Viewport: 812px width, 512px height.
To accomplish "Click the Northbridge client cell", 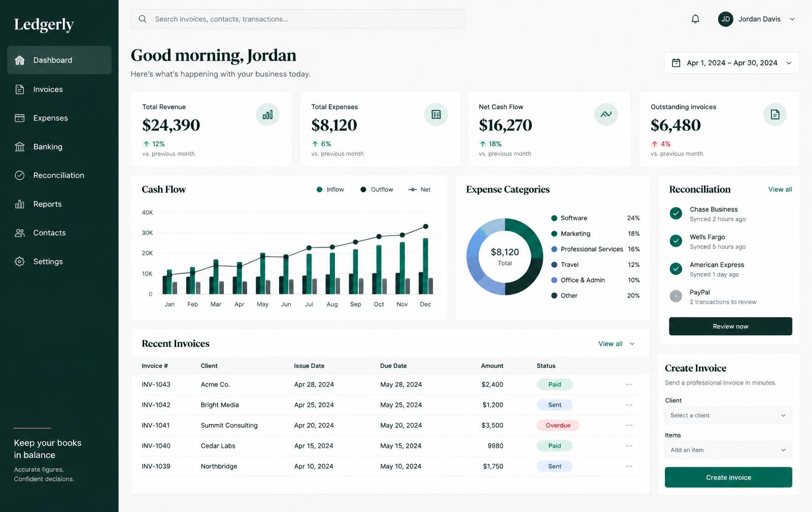I will pos(219,466).
